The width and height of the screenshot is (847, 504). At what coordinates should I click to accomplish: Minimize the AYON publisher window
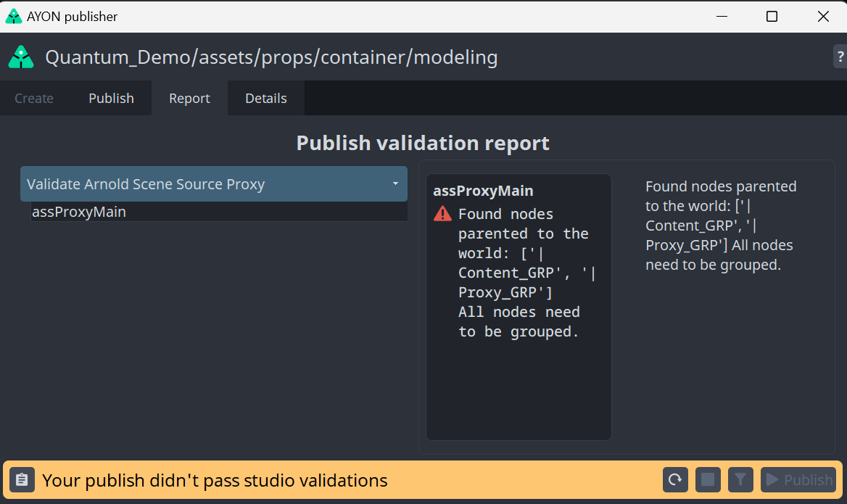[x=722, y=16]
